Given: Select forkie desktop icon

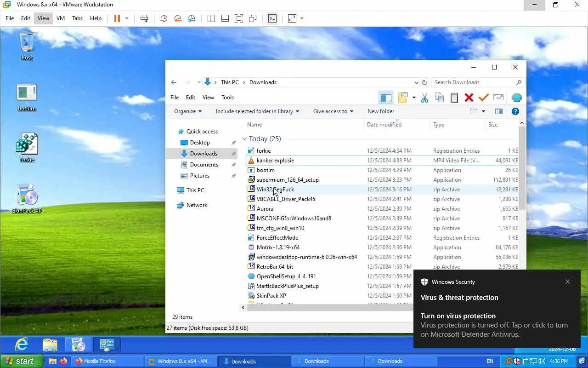Looking at the screenshot, I should (x=27, y=148).
